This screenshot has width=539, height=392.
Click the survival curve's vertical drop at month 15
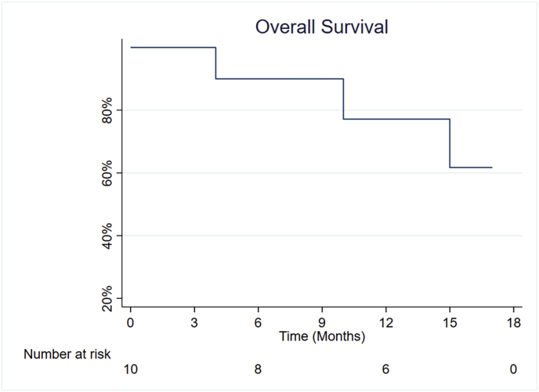(x=450, y=143)
